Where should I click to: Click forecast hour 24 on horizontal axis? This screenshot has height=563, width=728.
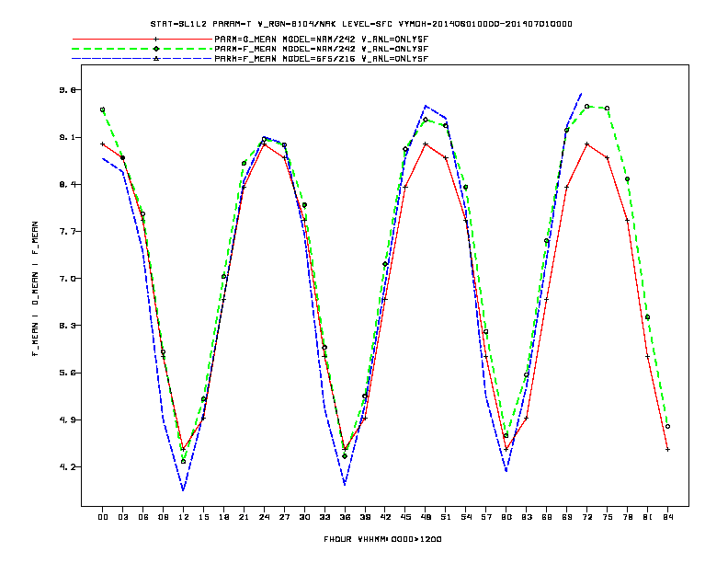[264, 517]
